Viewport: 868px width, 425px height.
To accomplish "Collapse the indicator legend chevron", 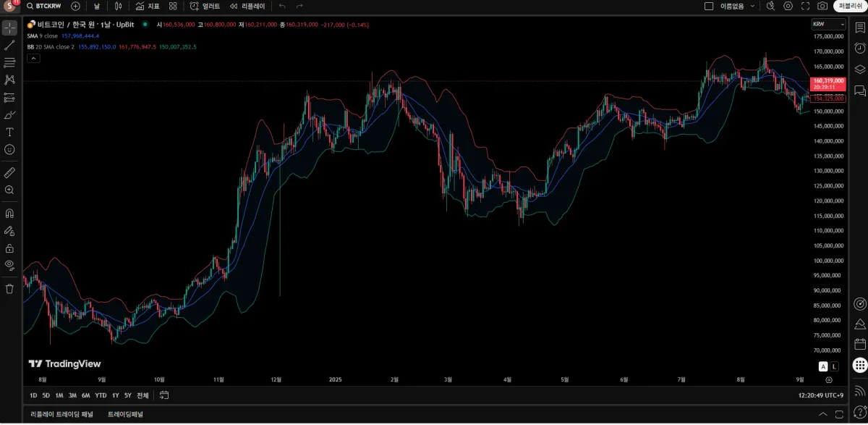I will 33,58.
